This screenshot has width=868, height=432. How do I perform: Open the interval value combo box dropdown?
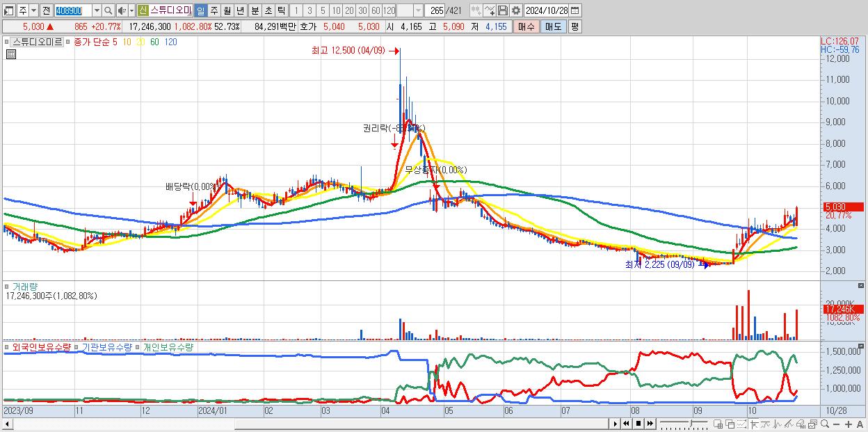point(419,10)
